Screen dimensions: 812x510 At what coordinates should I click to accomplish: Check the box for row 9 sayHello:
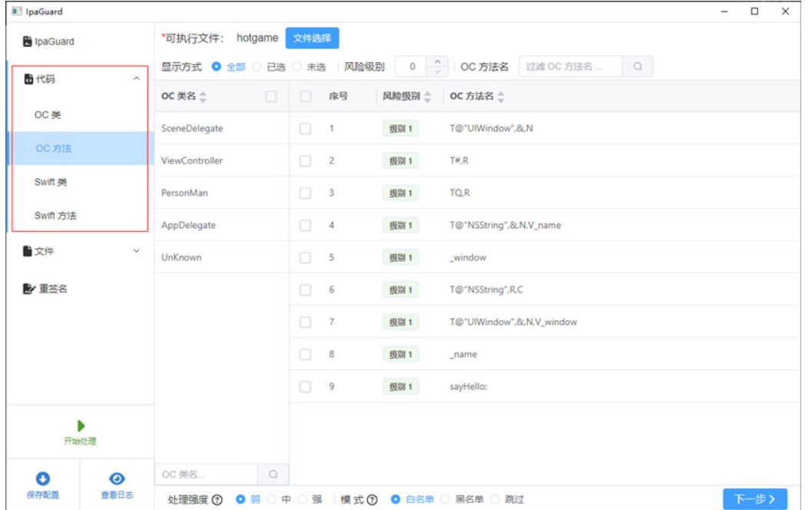pyautogui.click(x=305, y=386)
